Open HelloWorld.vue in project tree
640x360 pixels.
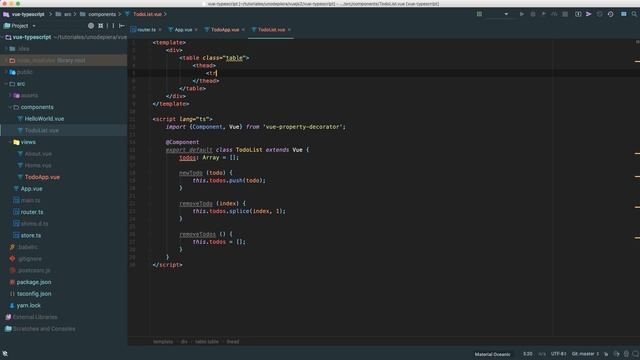pyautogui.click(x=44, y=119)
